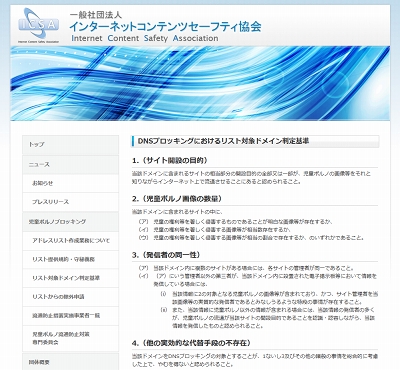The image size is (400, 370).
Task: Select リスト対象ドメイン判定基準 in the sidebar
Action: [x=70, y=278]
